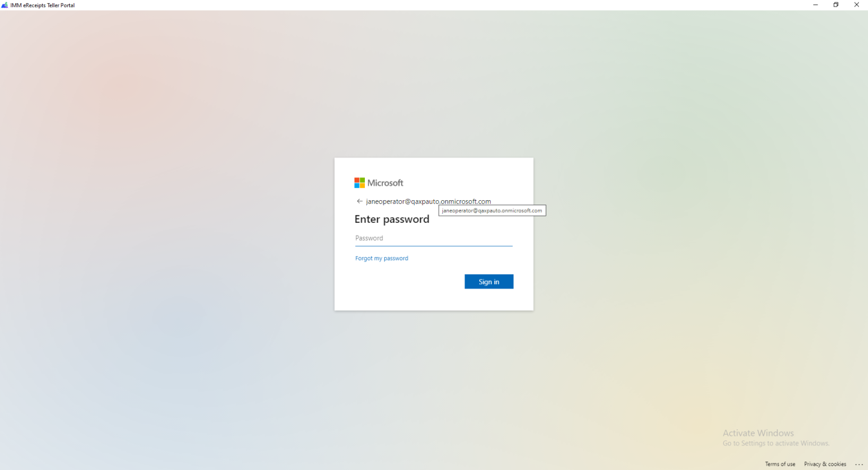This screenshot has height=470, width=868.
Task: Click the Go to Settings to activate Windows text
Action: [776, 444]
